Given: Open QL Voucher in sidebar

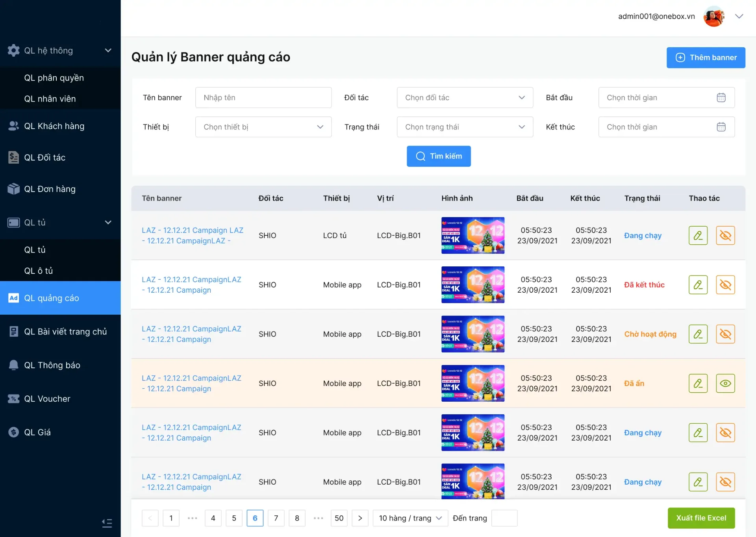Looking at the screenshot, I should pyautogui.click(x=47, y=399).
